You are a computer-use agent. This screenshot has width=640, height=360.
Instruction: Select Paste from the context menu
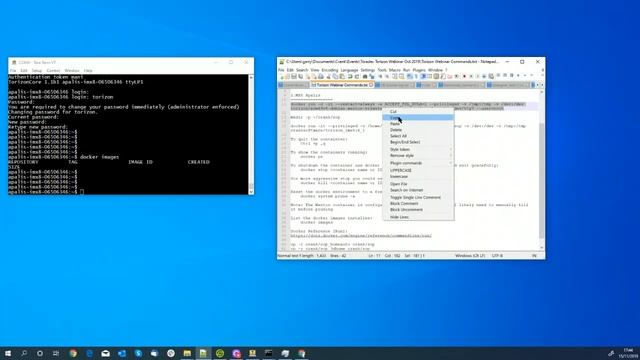418,124
